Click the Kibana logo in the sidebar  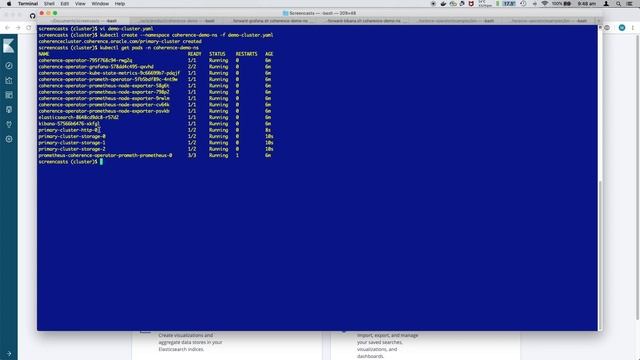pyautogui.click(x=9, y=46)
